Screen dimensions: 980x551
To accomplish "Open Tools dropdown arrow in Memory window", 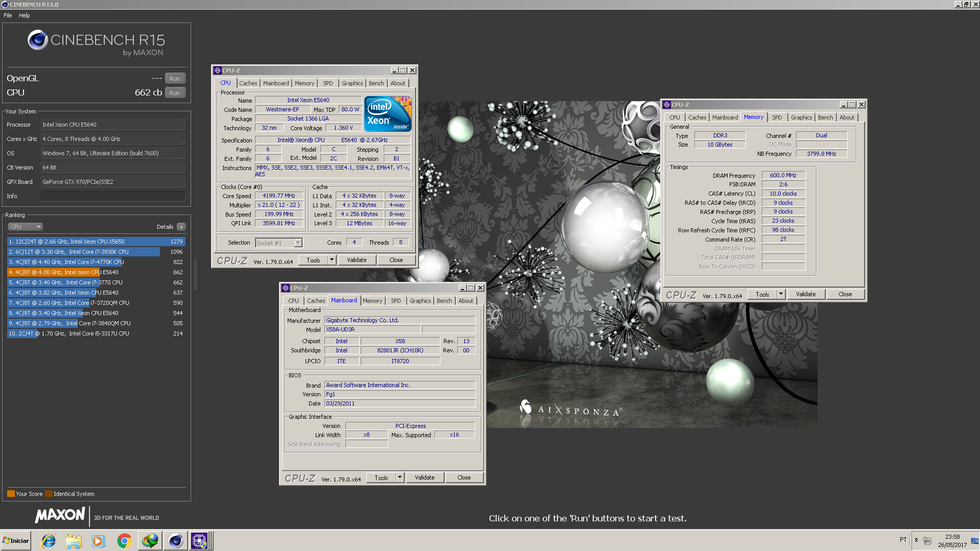I will click(x=781, y=294).
